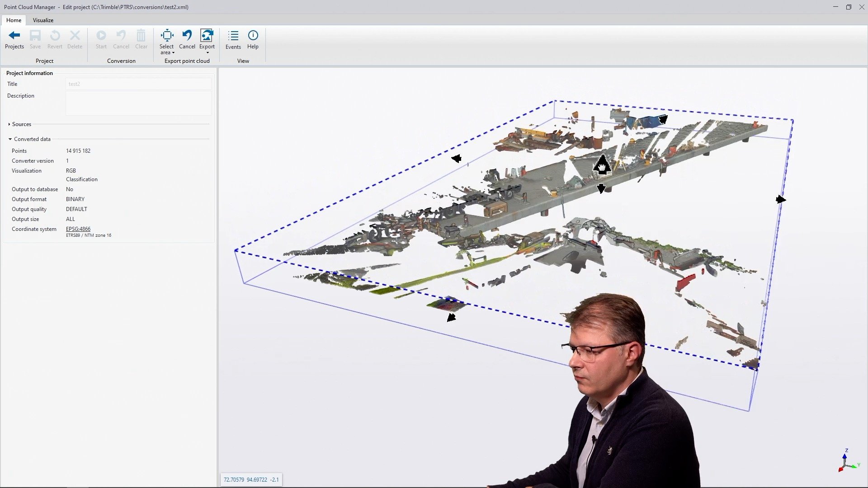This screenshot has width=868, height=488.
Task: Switch to the Visualize tab
Action: (x=43, y=20)
